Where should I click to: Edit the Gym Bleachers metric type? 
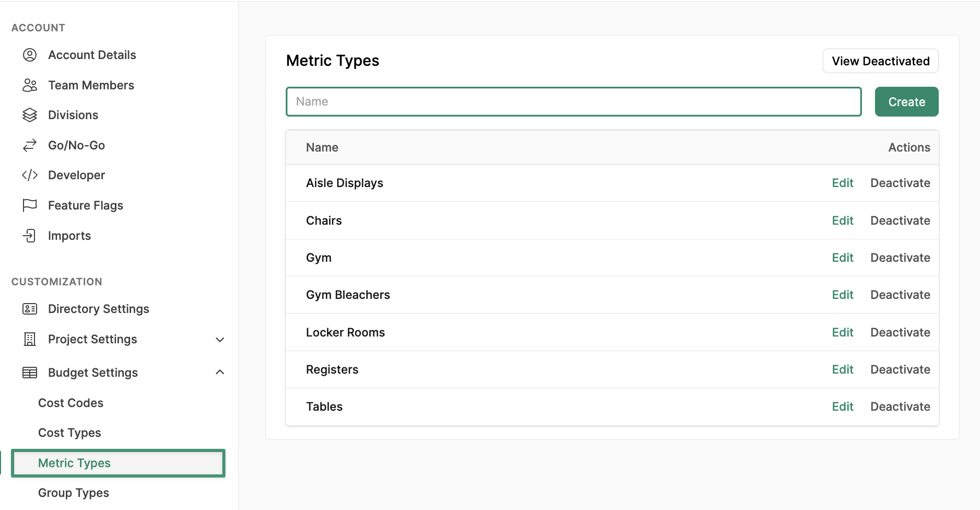pos(843,295)
